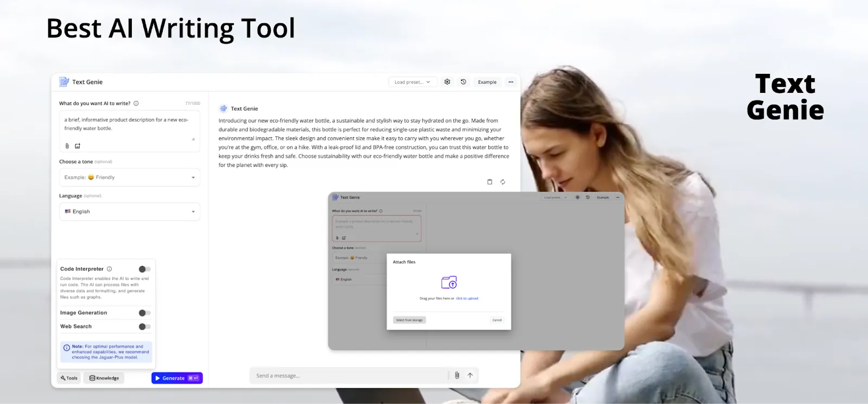
Task: Open the settings gear in the dimmed background window
Action: pyautogui.click(x=578, y=197)
